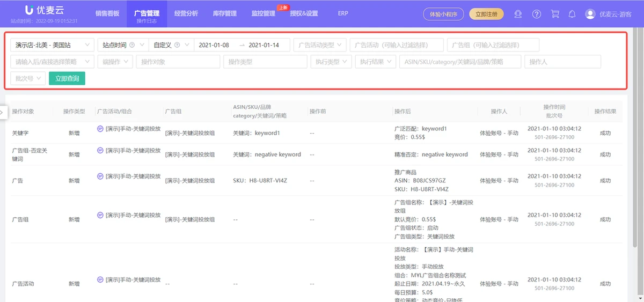644x302 pixels.
Task: Click help icon beside 自定义
Action: pyautogui.click(x=177, y=45)
